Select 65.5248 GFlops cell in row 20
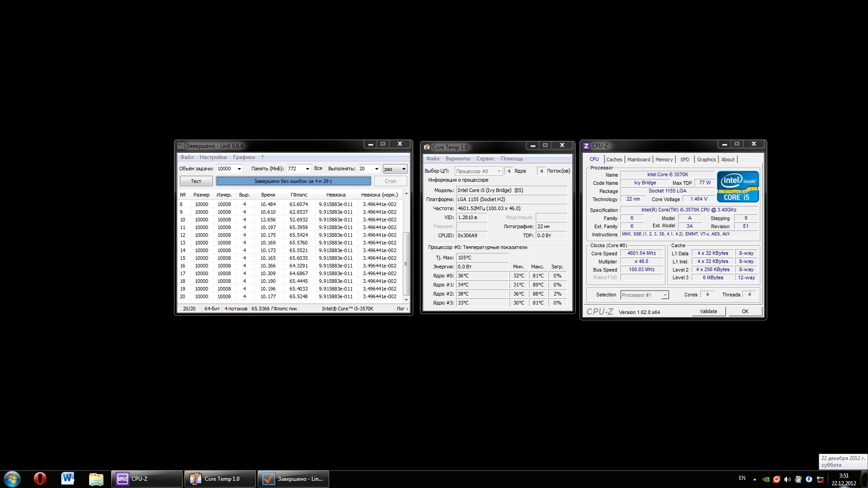 tap(298, 296)
